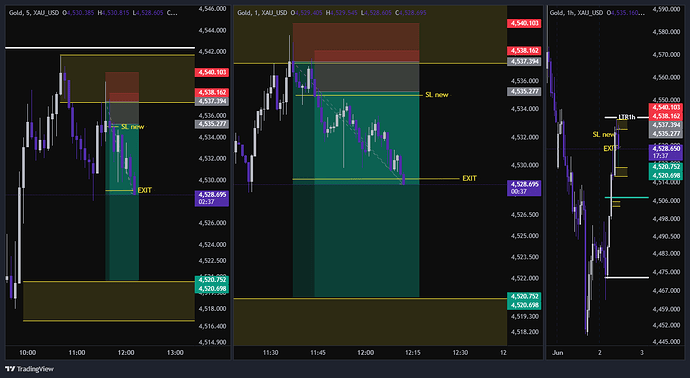The image size is (690, 378).
Task: Click 4,519.300 on the 1-minute chart price scale
Action: (x=525, y=316)
